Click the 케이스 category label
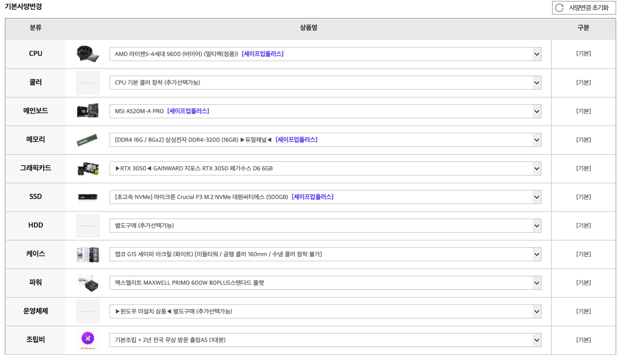Screen dimensions: 621x364 [35, 254]
